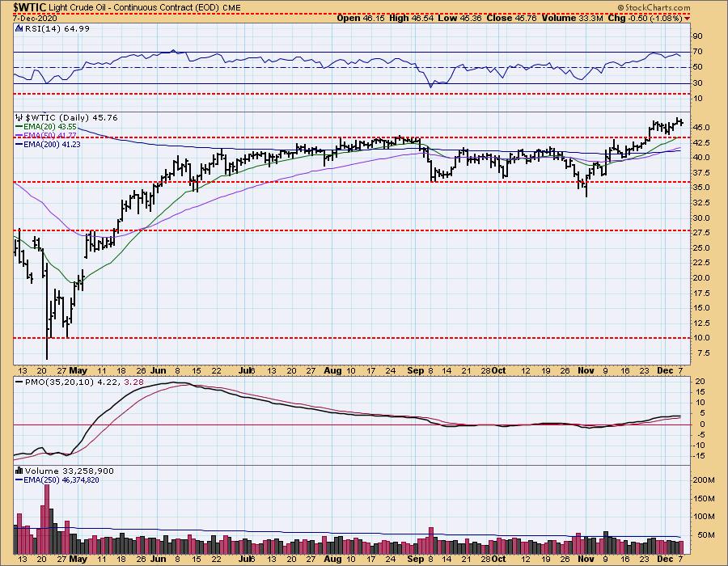Click the -10 level on PMO axis
The height and width of the screenshot is (566, 728).
click(x=699, y=446)
